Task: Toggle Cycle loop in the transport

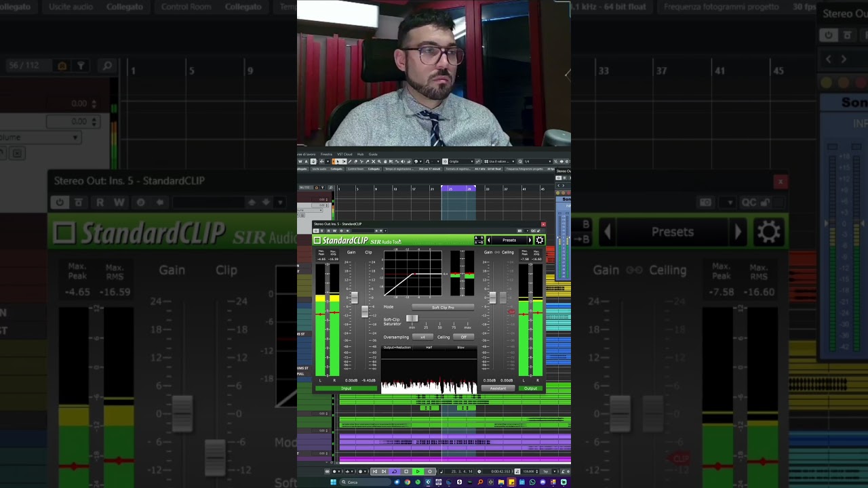Action: [395, 472]
